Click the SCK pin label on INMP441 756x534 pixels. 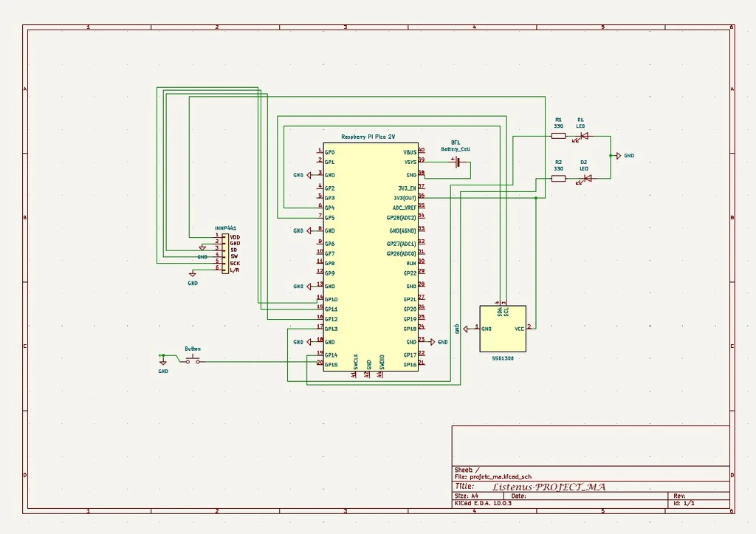[235, 264]
